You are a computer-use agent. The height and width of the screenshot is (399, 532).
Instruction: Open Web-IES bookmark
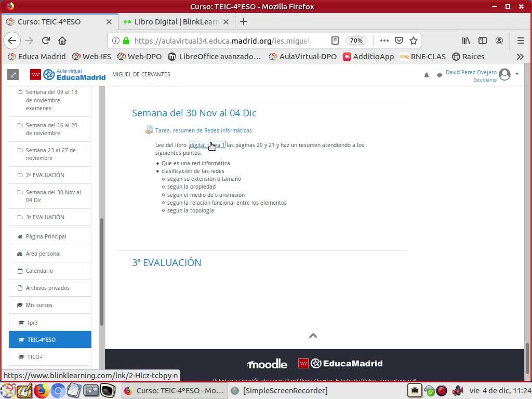tap(91, 57)
